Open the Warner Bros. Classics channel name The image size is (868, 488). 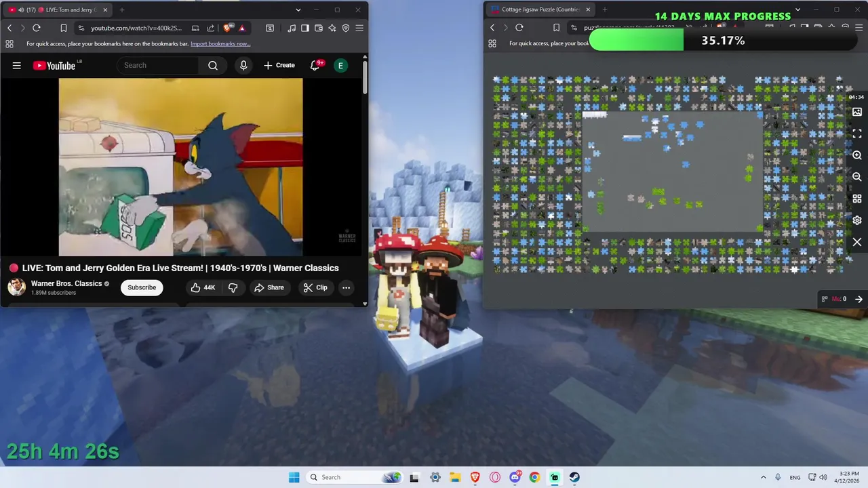point(66,283)
